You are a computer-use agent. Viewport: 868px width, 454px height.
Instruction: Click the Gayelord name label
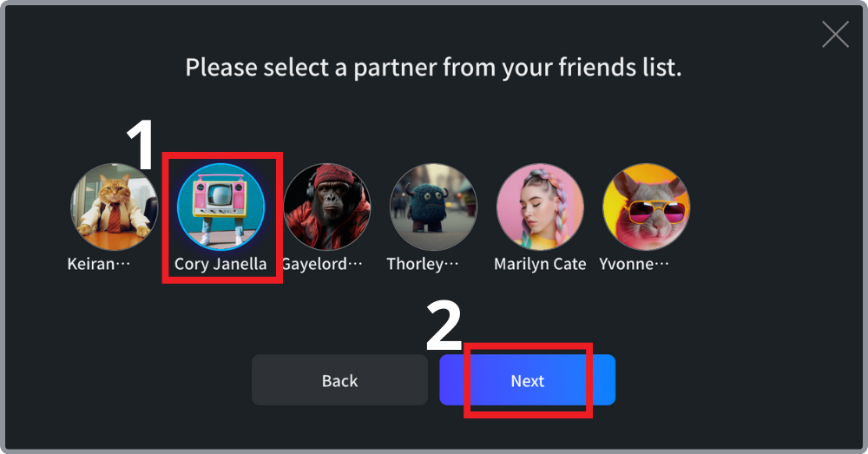tap(322, 264)
